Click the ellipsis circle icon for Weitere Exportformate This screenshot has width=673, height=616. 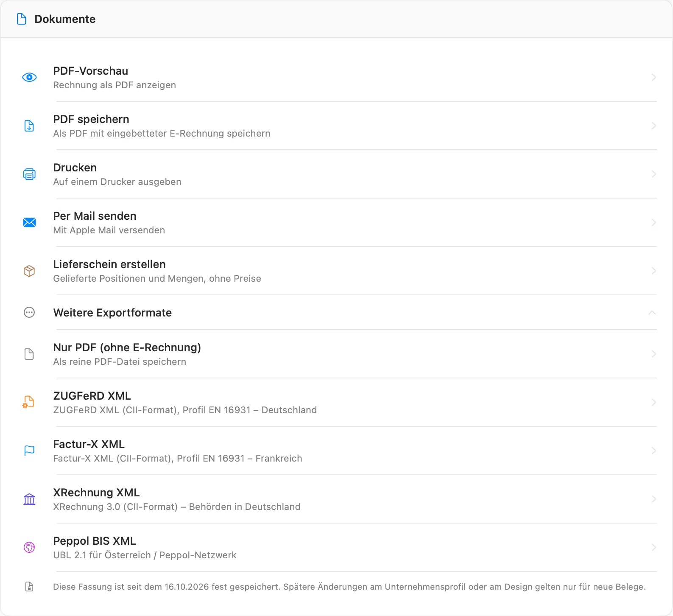29,313
